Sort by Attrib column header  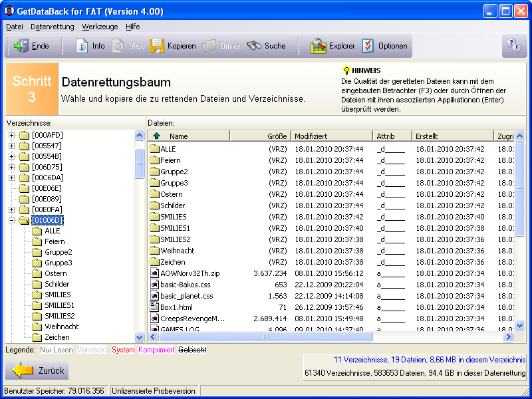pos(392,136)
